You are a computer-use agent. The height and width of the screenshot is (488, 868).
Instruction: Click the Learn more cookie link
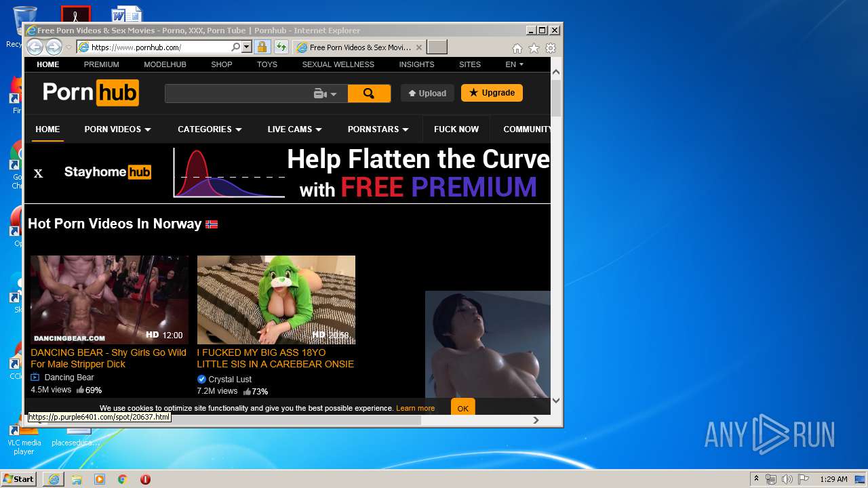click(415, 408)
